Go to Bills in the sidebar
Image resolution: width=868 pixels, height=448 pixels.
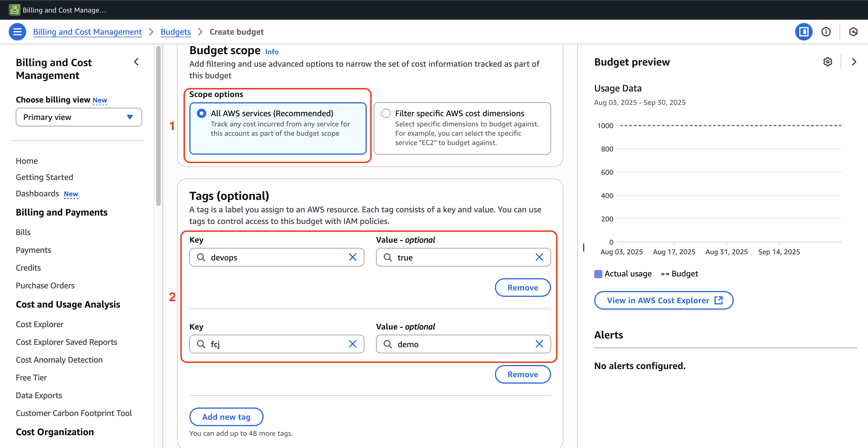(x=23, y=232)
